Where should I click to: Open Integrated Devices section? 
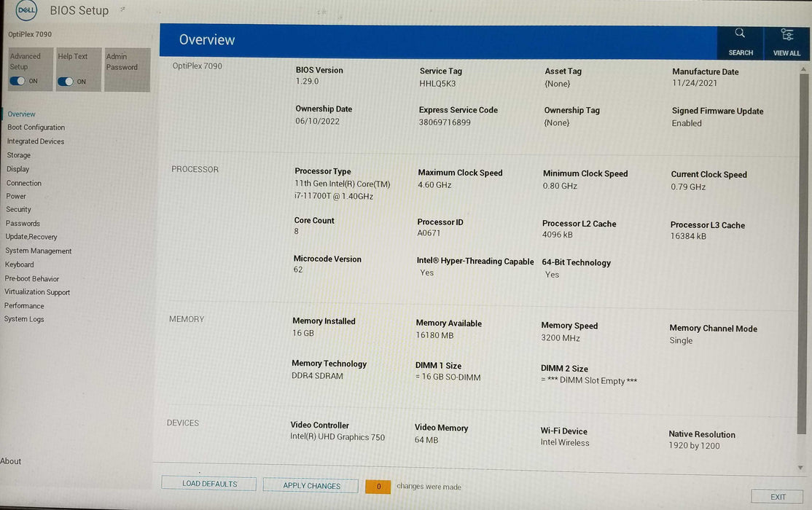[x=36, y=141]
